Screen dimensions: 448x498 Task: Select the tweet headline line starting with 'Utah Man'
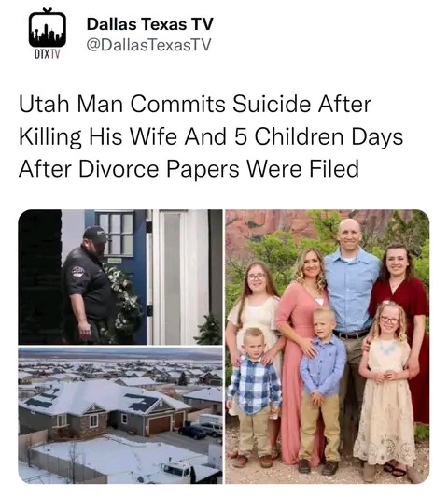[x=195, y=105]
